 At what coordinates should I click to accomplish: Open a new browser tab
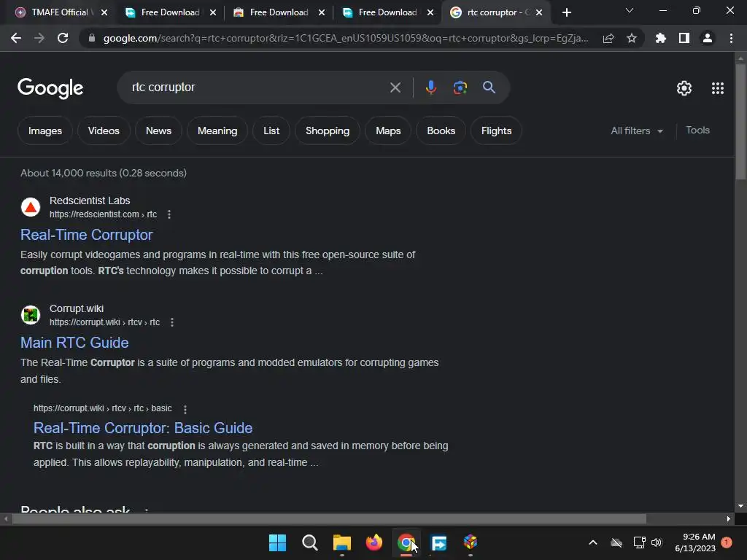click(566, 12)
